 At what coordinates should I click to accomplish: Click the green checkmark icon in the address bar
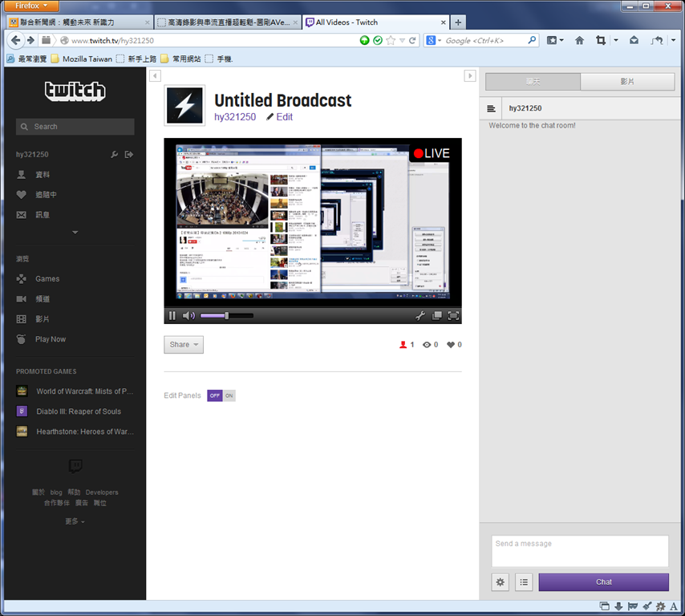pos(378,40)
